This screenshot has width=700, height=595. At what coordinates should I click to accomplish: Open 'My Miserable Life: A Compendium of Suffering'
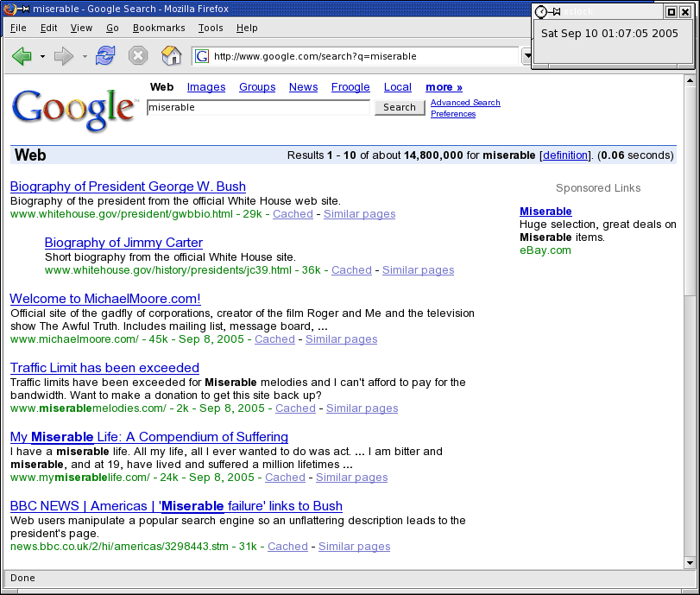point(149,437)
